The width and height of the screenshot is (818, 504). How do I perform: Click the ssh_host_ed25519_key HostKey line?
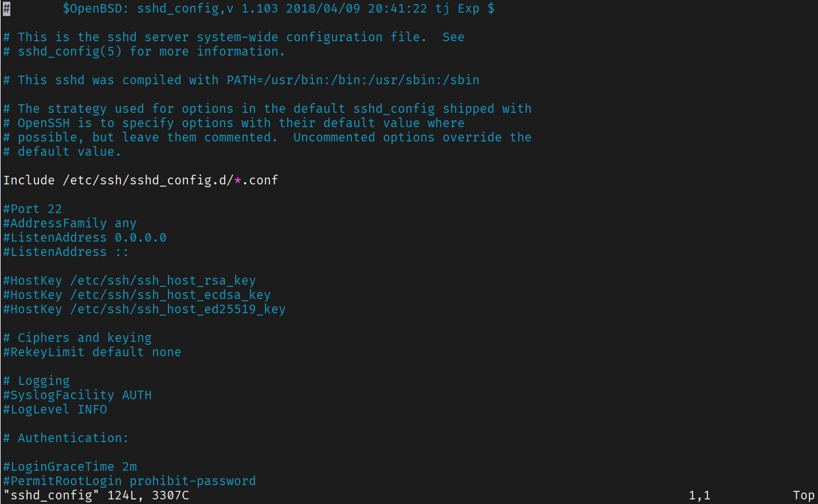[144, 309]
